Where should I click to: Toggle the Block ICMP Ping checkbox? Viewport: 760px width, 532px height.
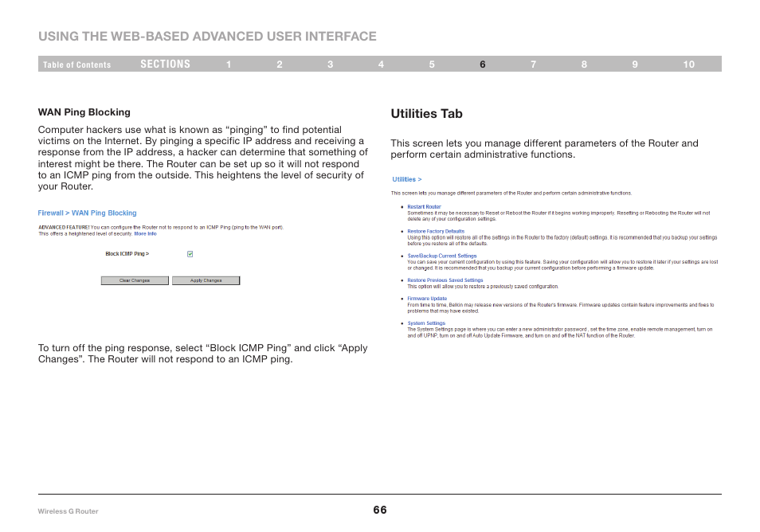pos(190,254)
